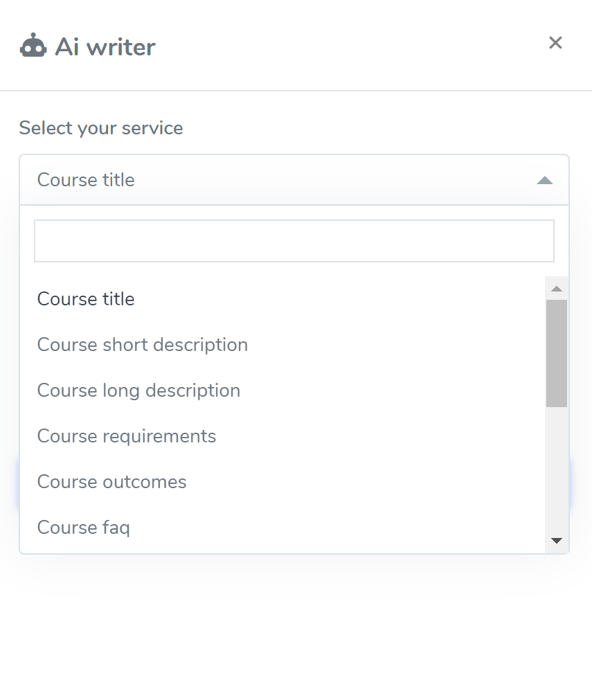Image resolution: width=592 pixels, height=700 pixels.
Task: Click the selected 'Course title' combo box
Action: 277,180
